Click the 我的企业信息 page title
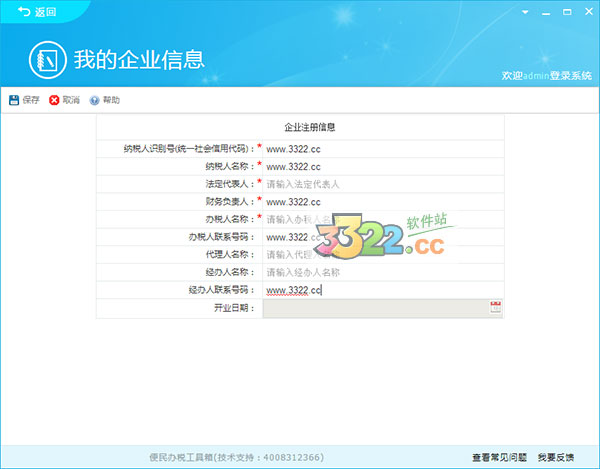Screen dimensions: 600x469 (139, 60)
